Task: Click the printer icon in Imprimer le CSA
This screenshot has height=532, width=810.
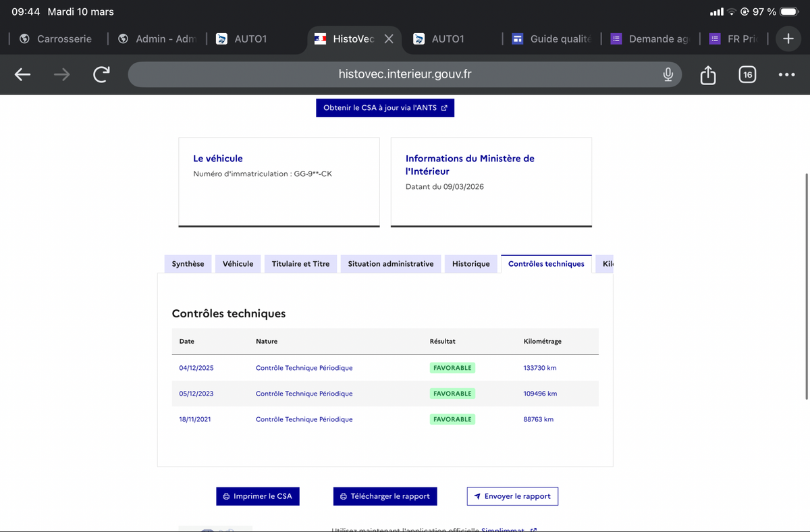Action: [x=226, y=496]
